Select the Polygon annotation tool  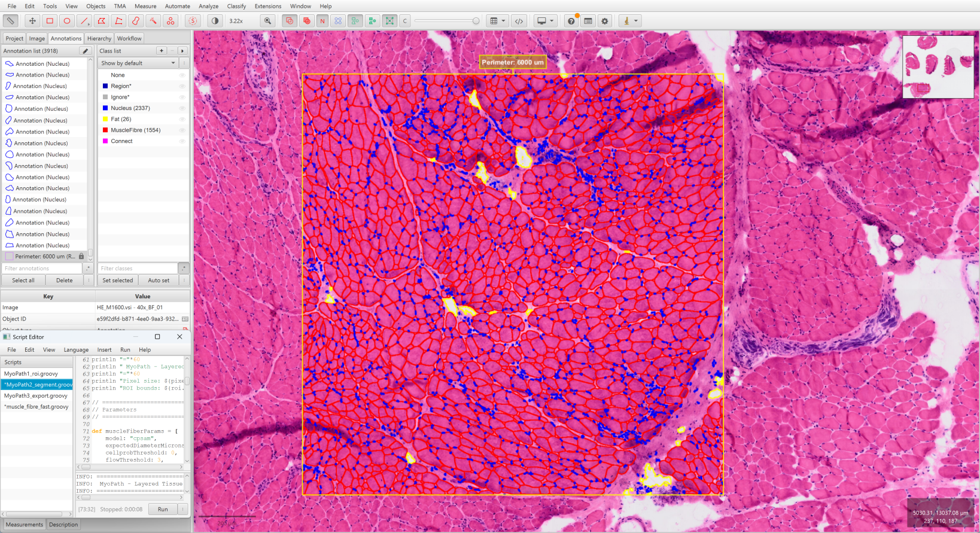pyautogui.click(x=102, y=21)
